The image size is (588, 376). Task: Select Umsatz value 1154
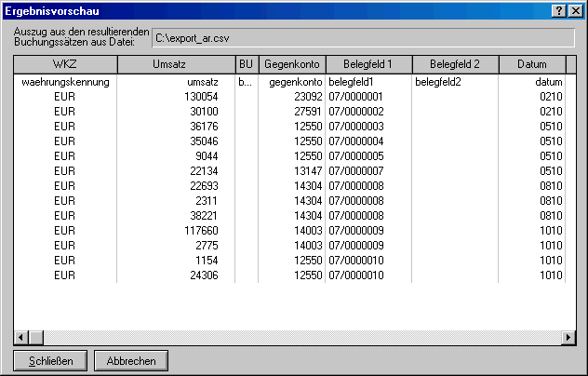(207, 261)
